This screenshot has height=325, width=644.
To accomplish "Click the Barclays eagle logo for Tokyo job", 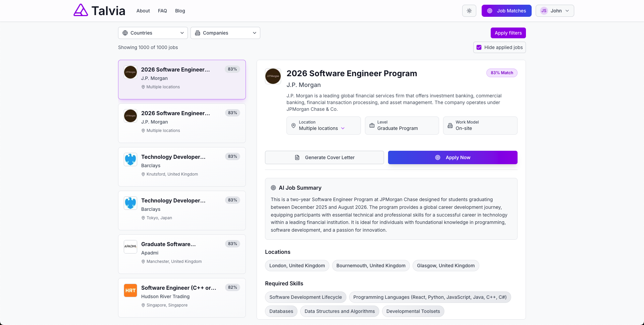I will (130, 203).
